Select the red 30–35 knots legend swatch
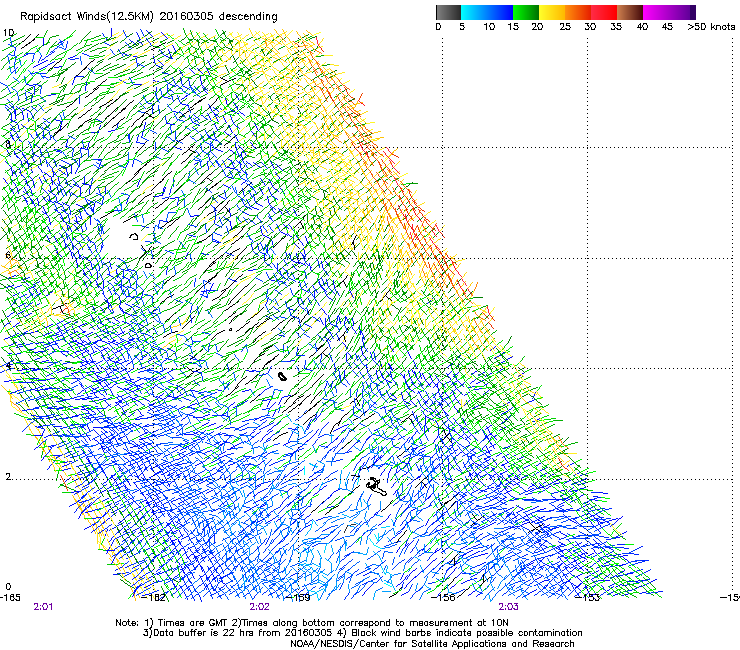 coord(604,12)
